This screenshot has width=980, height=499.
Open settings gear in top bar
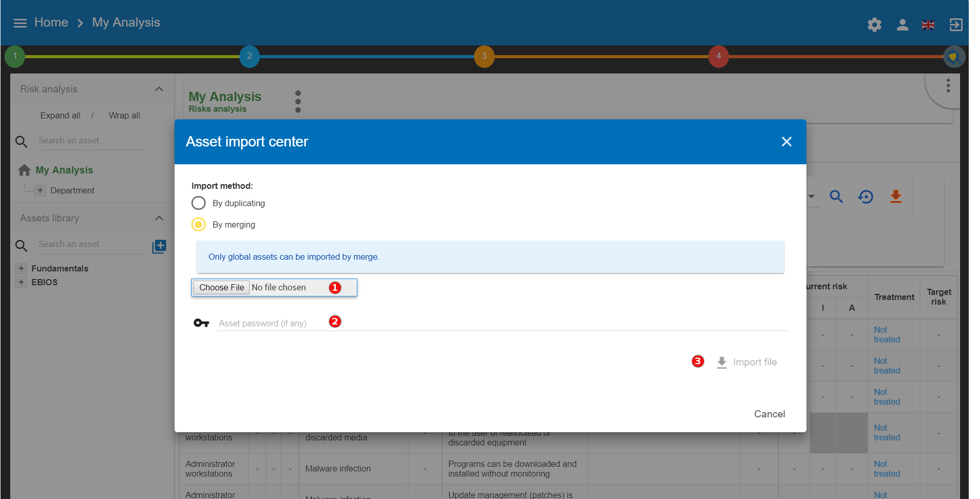tap(874, 24)
